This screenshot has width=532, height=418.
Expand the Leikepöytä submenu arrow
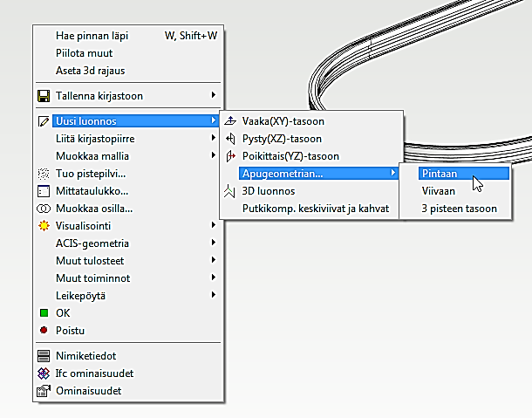pos(214,294)
